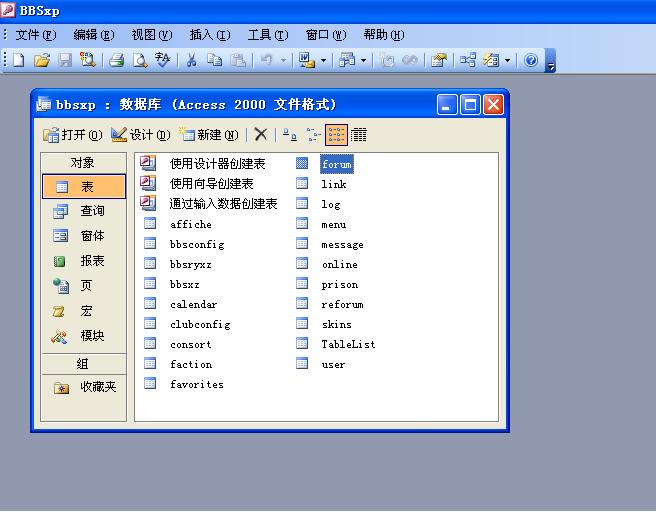Select the message table
Screen dimensions: 656x512
[342, 245]
